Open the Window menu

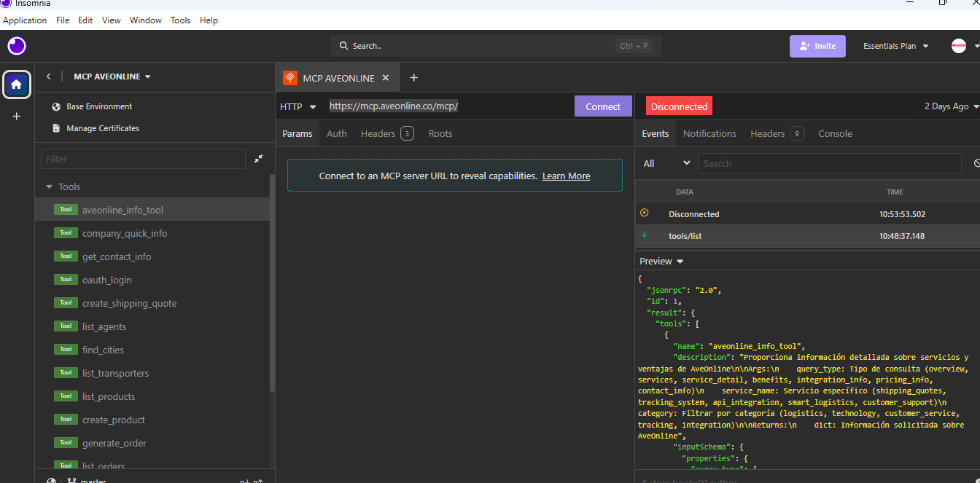tap(146, 20)
